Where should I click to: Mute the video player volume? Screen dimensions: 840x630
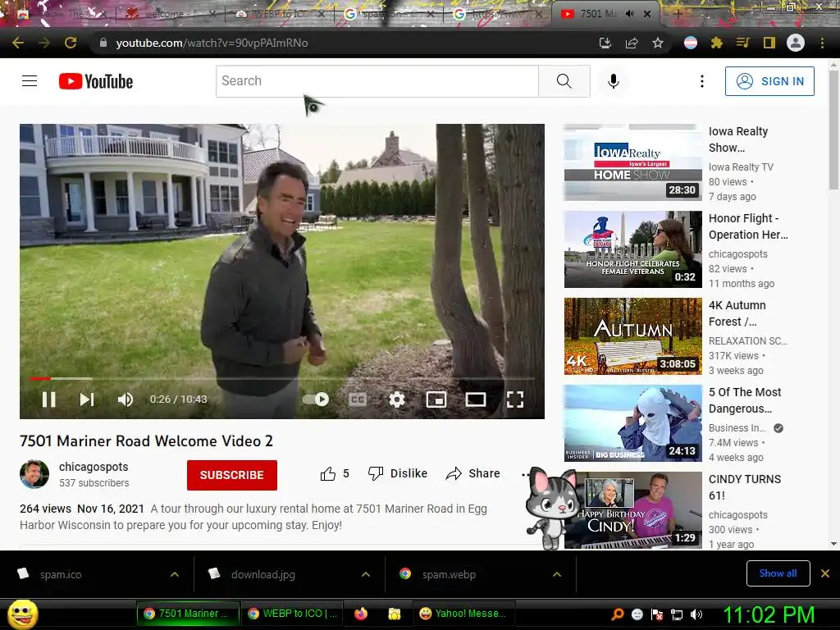126,399
